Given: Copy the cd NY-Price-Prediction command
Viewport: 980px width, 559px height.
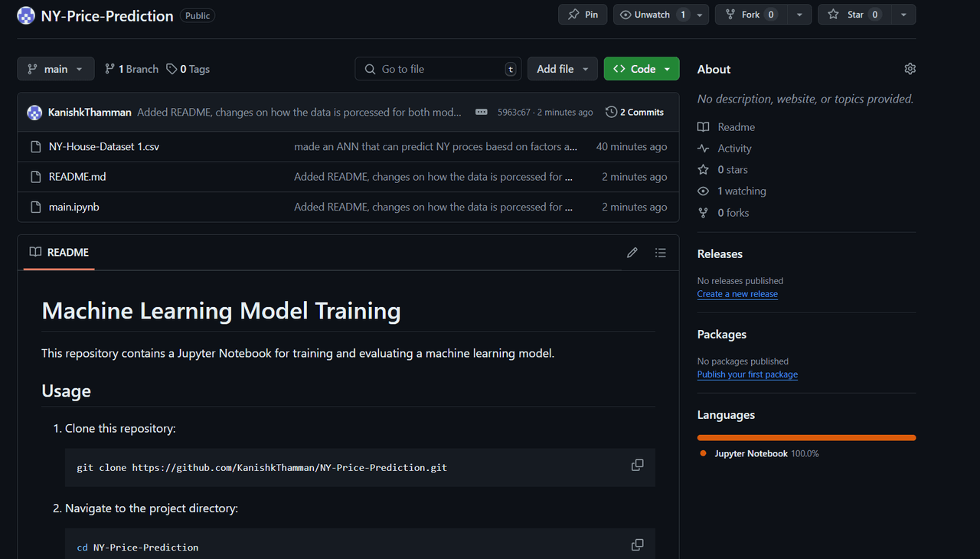Looking at the screenshot, I should pos(637,545).
